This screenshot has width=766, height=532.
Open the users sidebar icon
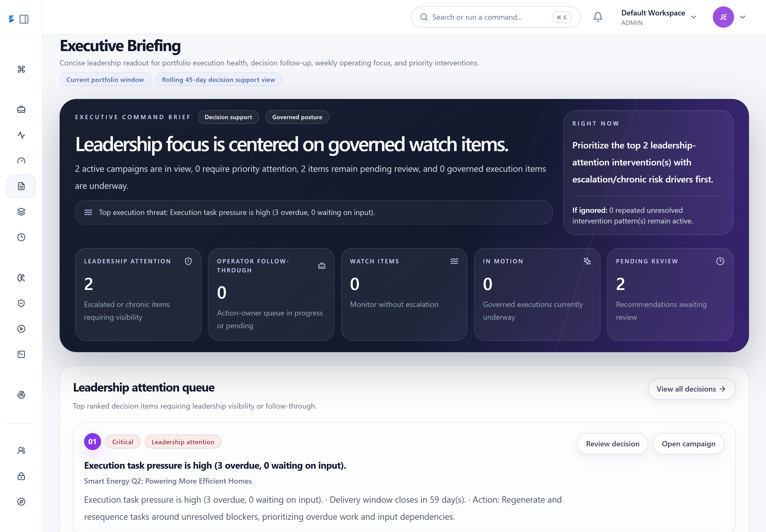[x=21, y=451]
